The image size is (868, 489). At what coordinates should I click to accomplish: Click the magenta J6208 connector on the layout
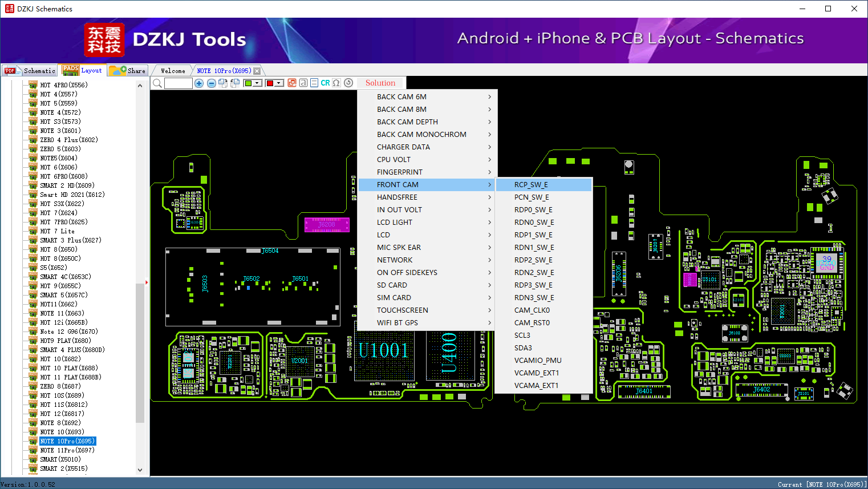327,225
